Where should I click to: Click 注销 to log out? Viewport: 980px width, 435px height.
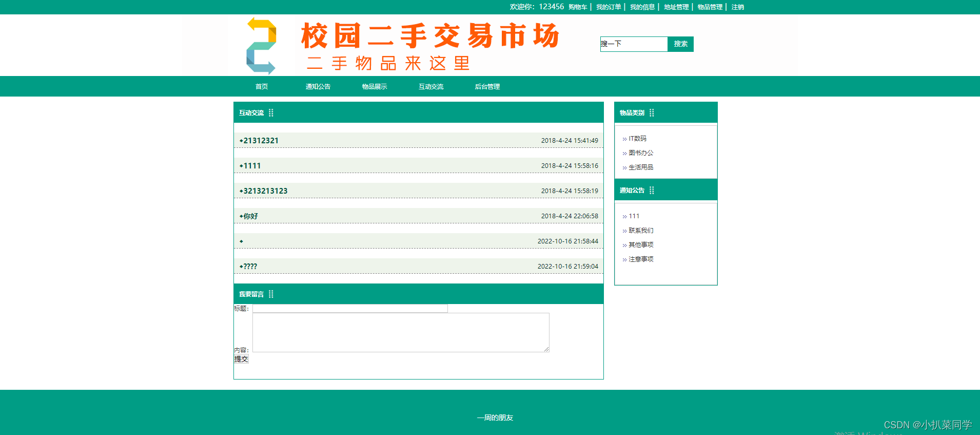tap(738, 7)
